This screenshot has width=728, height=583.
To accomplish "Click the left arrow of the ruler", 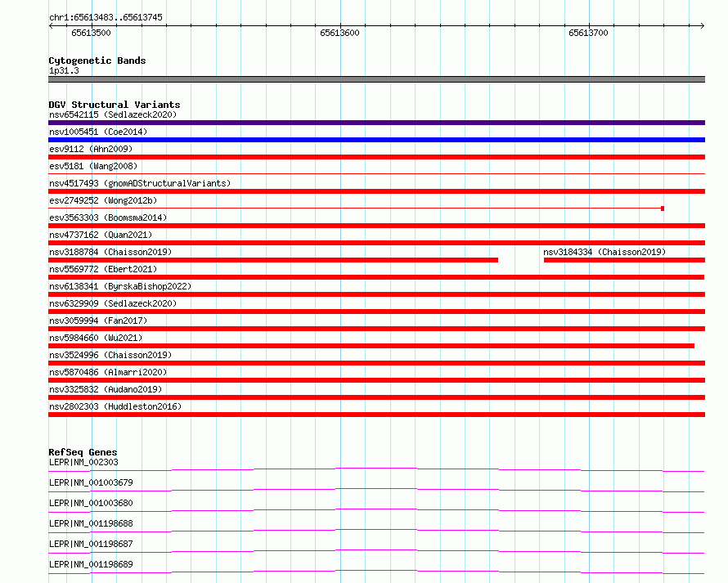I will (51, 25).
